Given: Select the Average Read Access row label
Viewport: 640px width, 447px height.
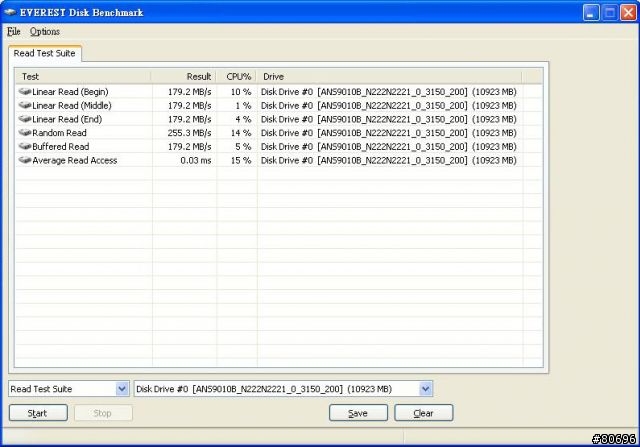Looking at the screenshot, I should 75,160.
